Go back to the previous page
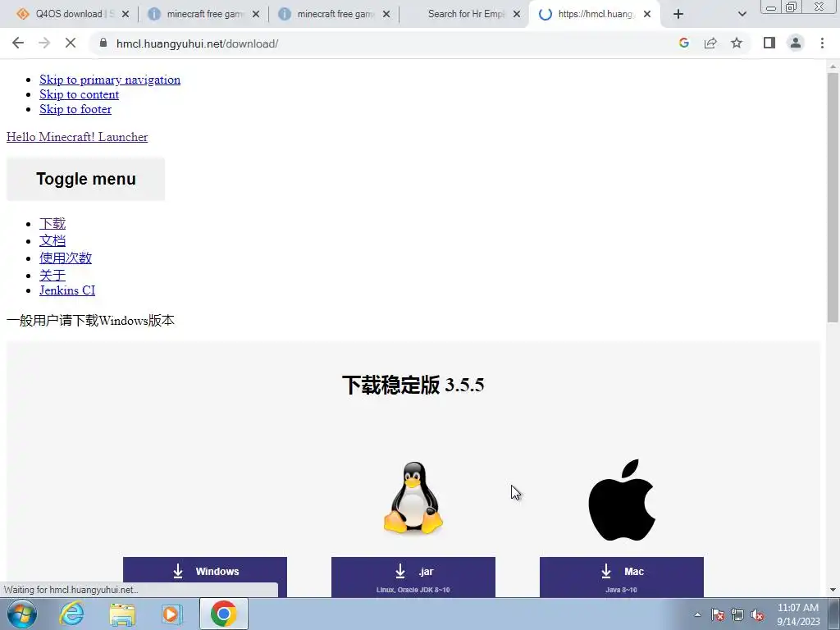840x630 pixels. tap(18, 43)
